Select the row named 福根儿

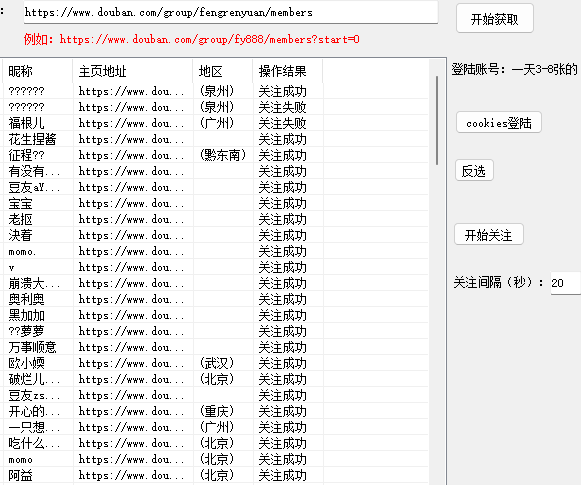point(215,123)
